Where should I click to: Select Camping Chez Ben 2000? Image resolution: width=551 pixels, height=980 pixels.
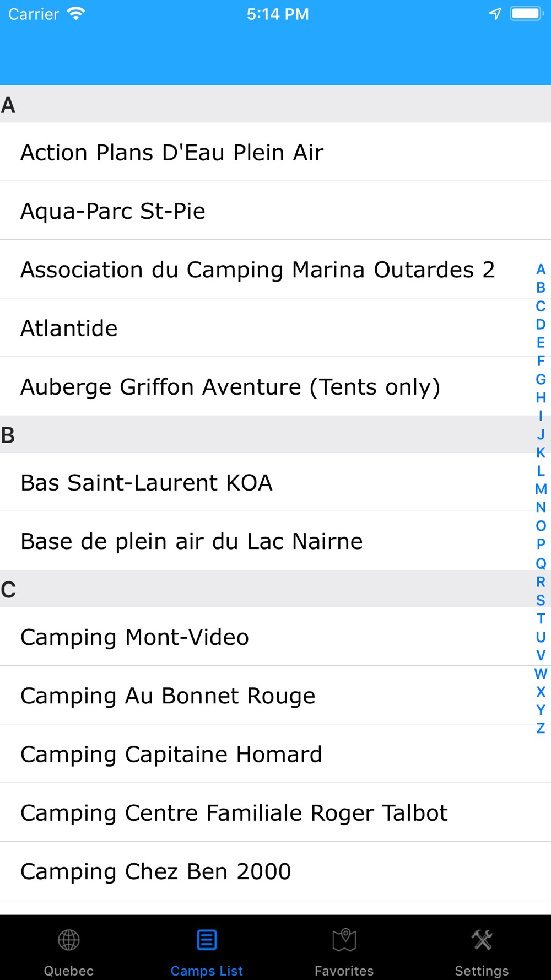pyautogui.click(x=156, y=871)
